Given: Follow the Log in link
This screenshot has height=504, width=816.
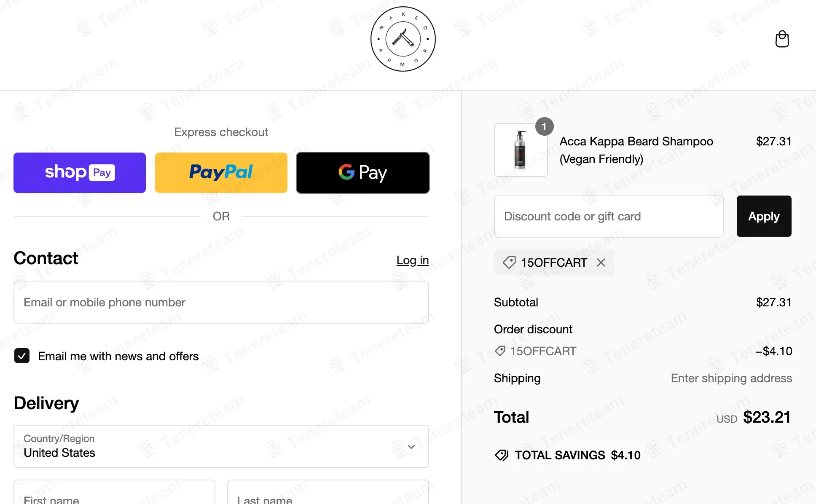Looking at the screenshot, I should pos(413,260).
